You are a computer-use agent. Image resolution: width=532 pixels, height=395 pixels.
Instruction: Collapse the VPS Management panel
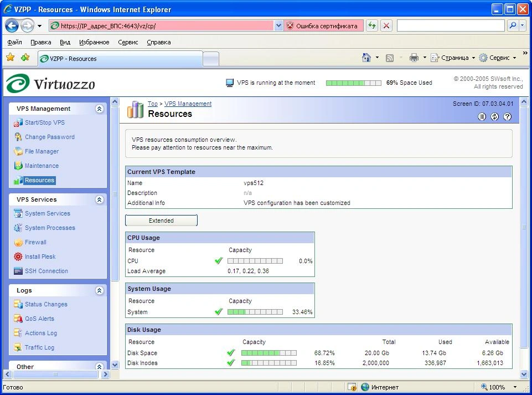tap(100, 109)
